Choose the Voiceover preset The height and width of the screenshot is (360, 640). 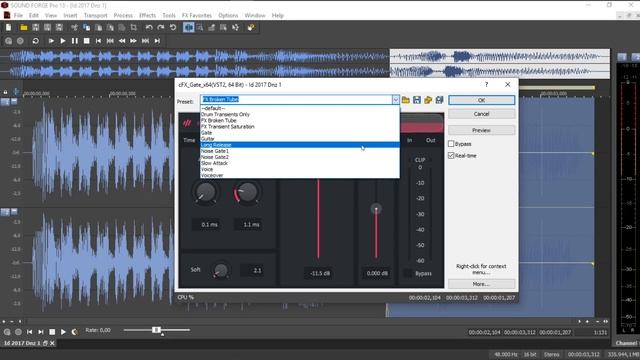[x=300, y=175]
